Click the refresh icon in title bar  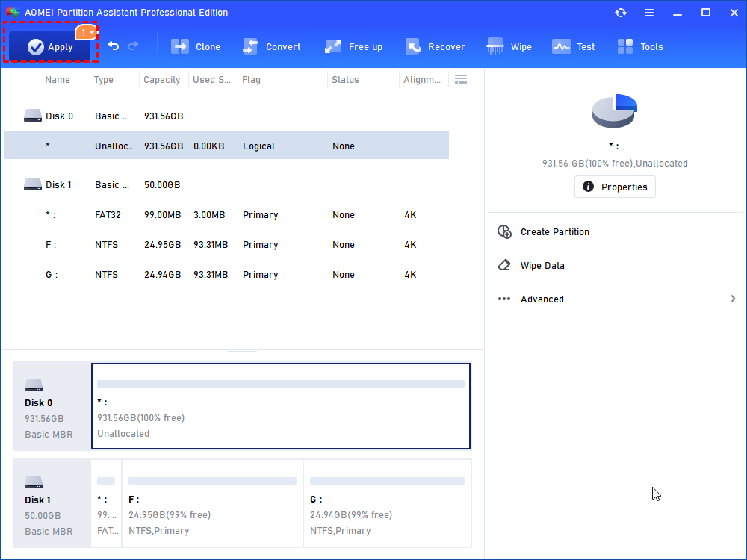click(620, 13)
